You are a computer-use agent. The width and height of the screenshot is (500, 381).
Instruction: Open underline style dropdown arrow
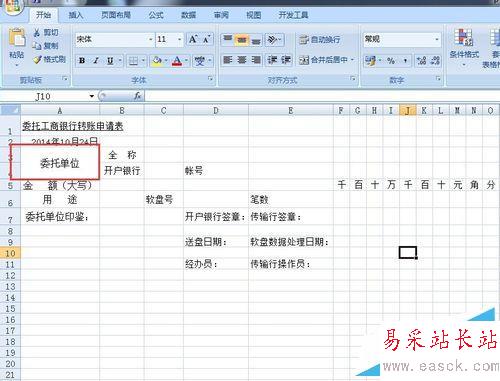point(120,61)
